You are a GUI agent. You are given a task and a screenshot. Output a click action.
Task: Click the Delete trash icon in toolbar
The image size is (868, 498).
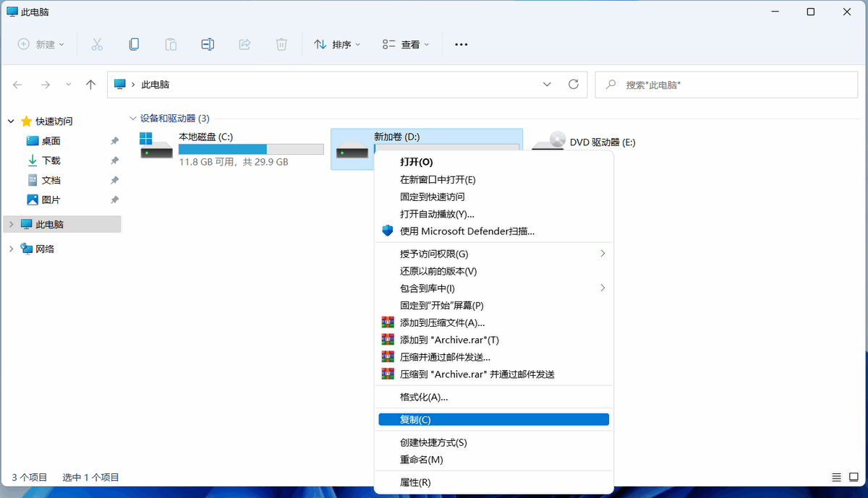point(281,44)
